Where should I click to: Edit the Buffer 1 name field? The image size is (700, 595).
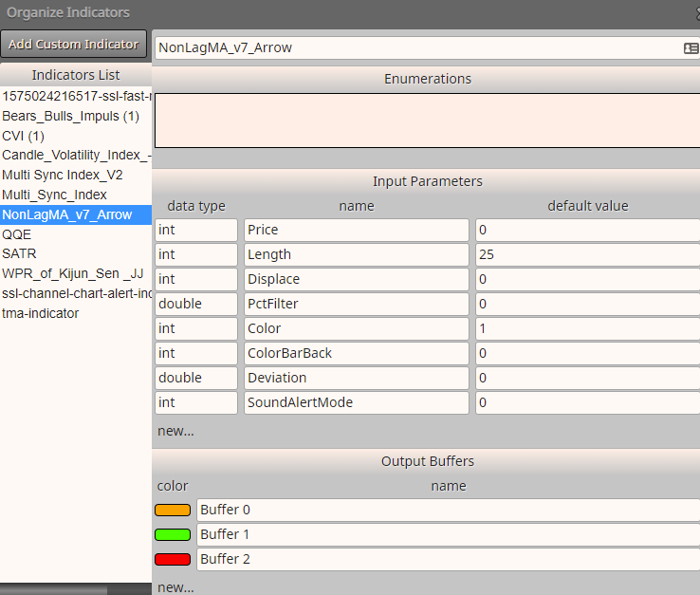(x=449, y=534)
